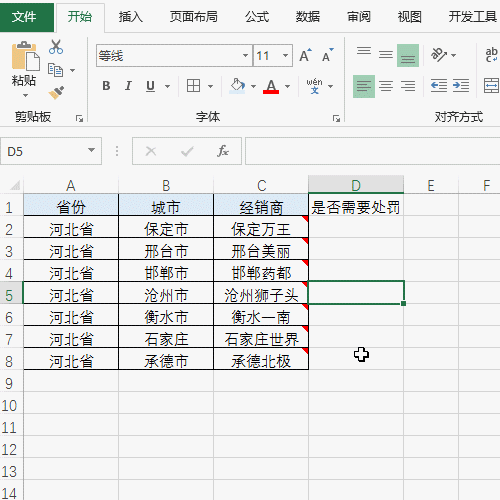Open clipboard pane dialog launcher
The width and height of the screenshot is (500, 500).
[x=79, y=118]
